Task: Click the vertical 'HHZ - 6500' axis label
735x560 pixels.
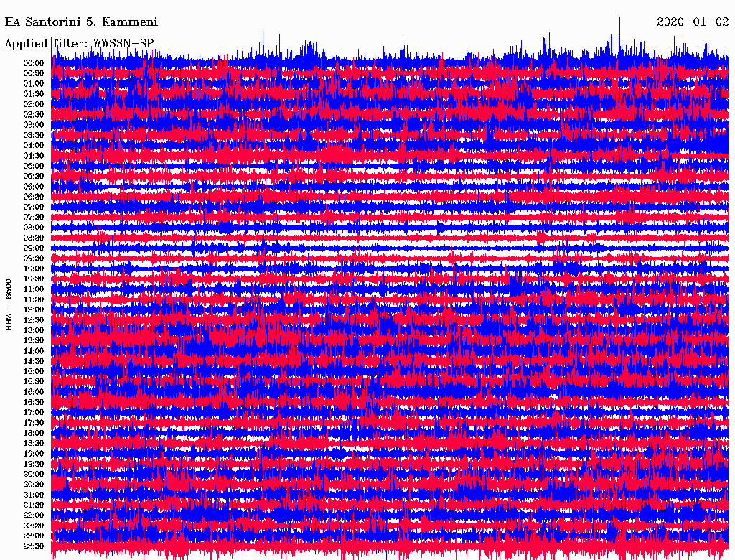Action: click(x=9, y=305)
